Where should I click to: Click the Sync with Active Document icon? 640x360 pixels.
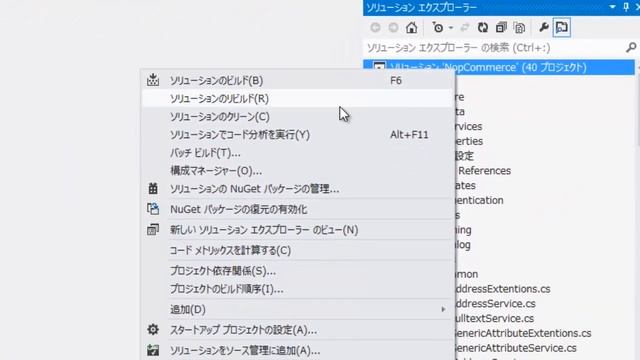[464, 28]
